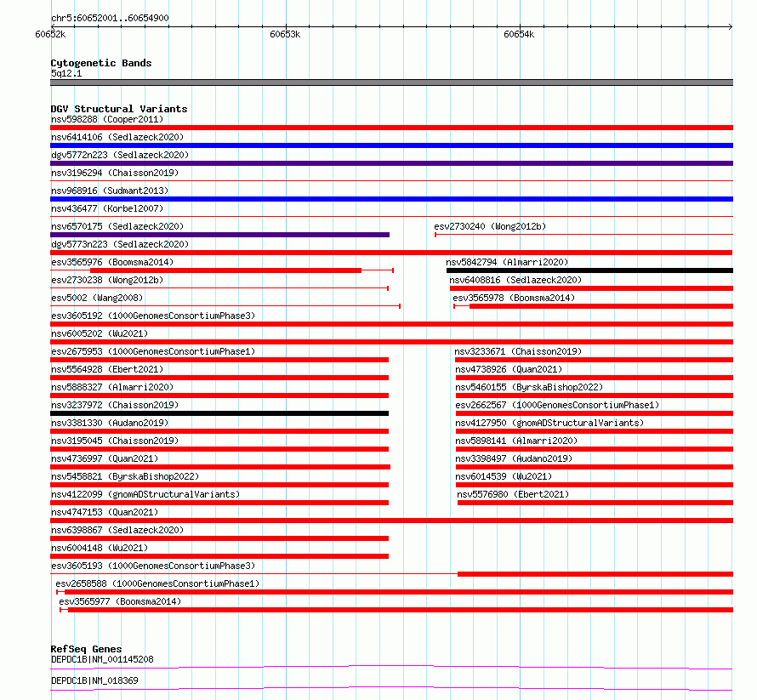Image resolution: width=757 pixels, height=700 pixels.
Task: Open nsv6398867 (Sedlazeck2020) label
Action: (117, 530)
